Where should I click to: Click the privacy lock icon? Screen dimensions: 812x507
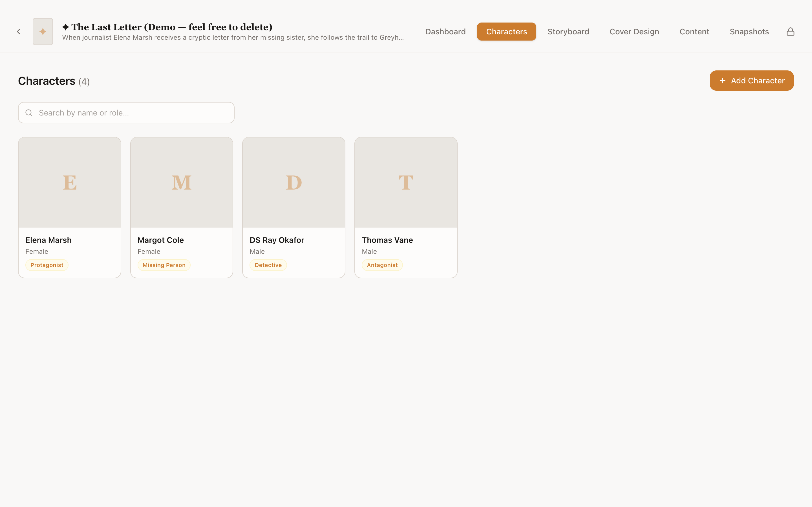[x=791, y=31]
